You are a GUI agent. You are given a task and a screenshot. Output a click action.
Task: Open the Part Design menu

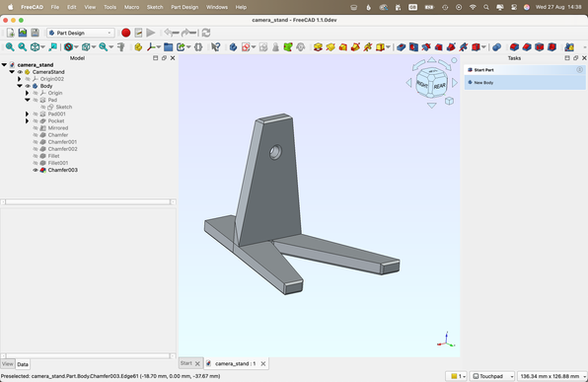(x=184, y=7)
